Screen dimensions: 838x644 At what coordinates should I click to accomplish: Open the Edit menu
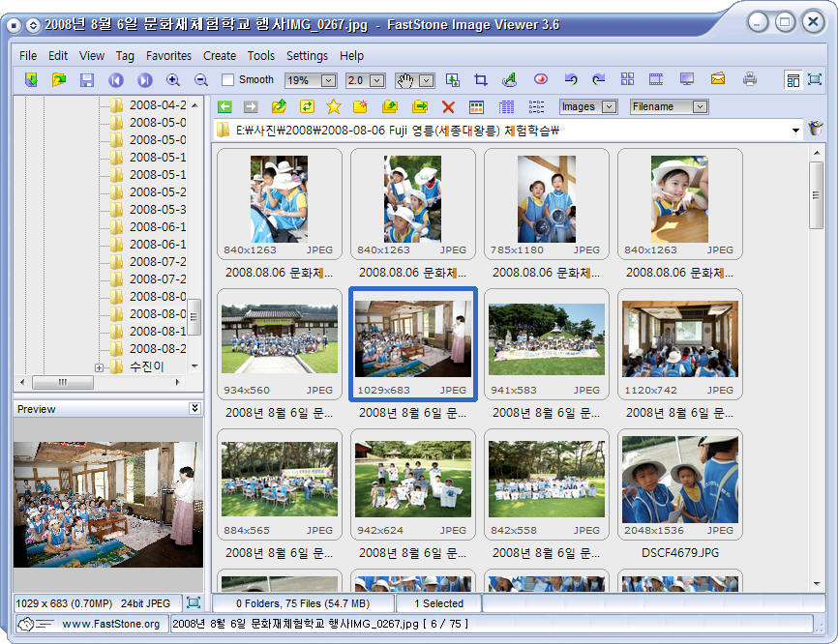click(58, 55)
